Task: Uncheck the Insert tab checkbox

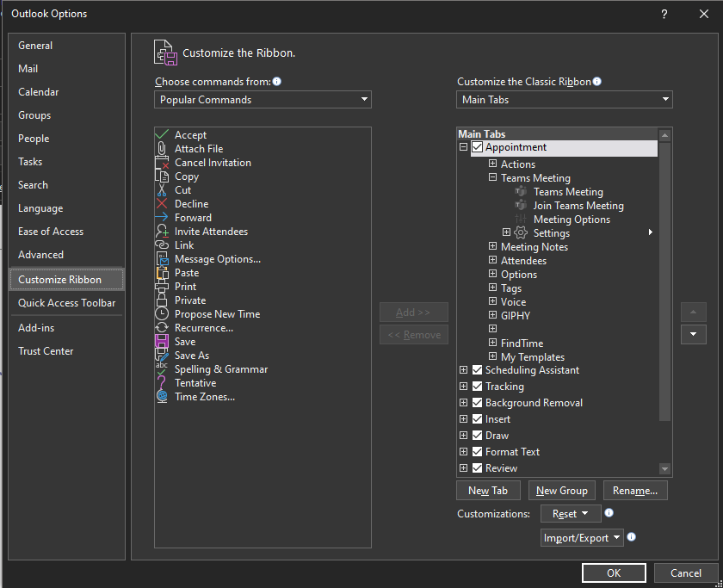Action: 478,418
